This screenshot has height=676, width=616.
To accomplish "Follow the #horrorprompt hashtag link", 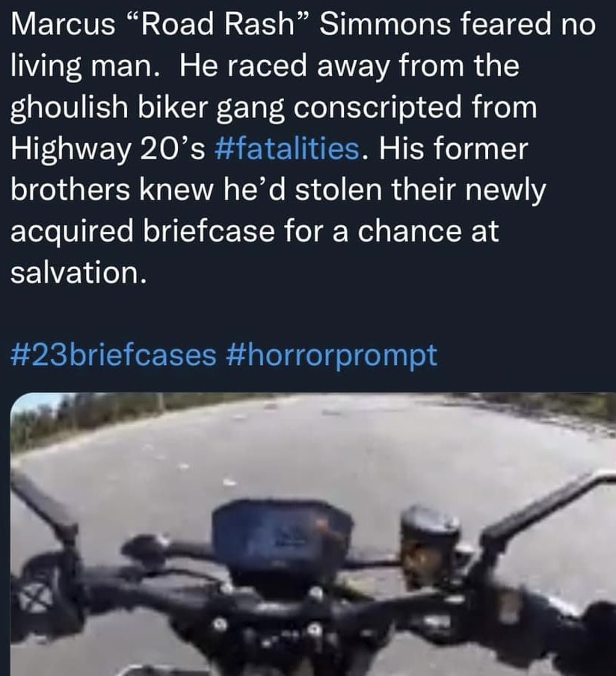I will pyautogui.click(x=331, y=357).
